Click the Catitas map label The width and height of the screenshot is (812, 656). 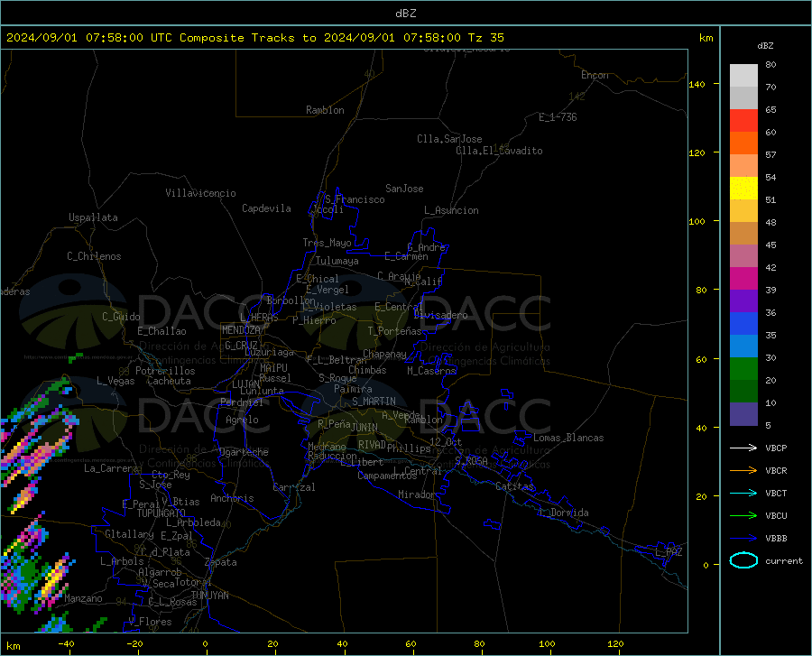click(x=514, y=486)
